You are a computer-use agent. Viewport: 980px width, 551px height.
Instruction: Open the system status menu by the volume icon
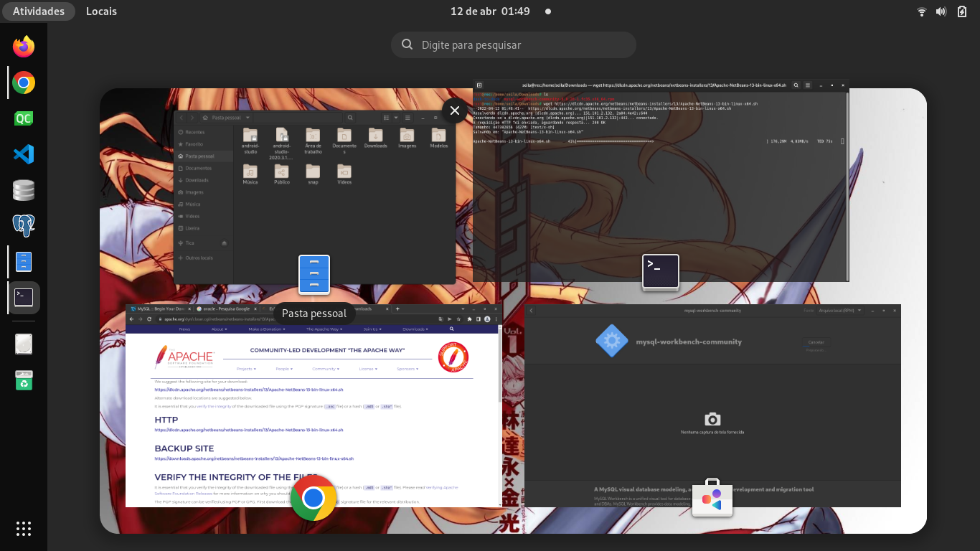(x=941, y=11)
